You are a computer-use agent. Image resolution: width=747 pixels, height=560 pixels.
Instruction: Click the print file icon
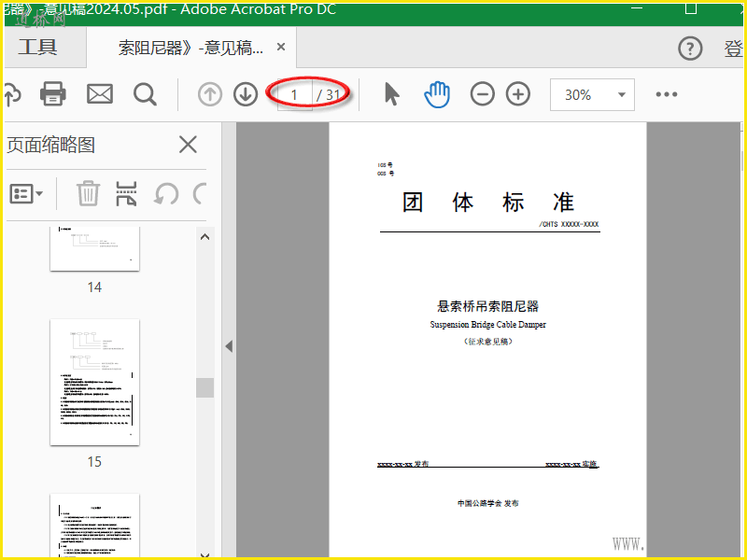click(x=53, y=94)
